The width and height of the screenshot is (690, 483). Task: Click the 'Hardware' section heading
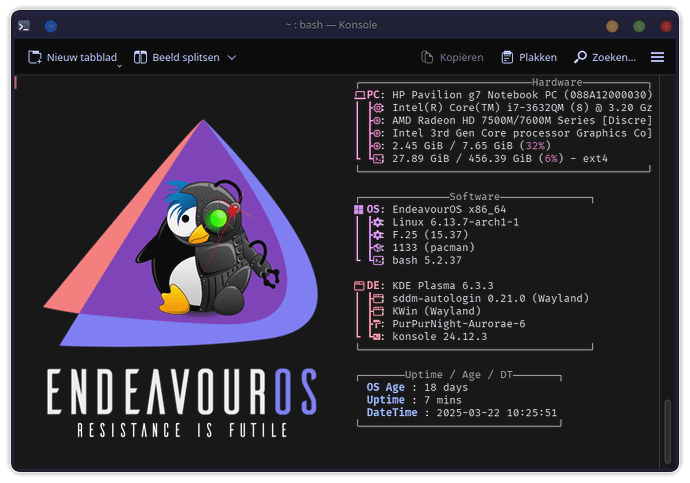pyautogui.click(x=557, y=82)
